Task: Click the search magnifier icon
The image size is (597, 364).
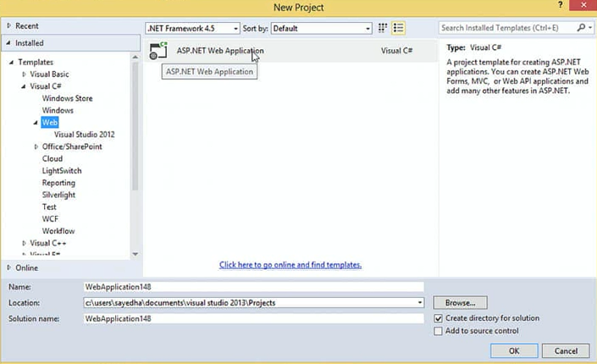Action: point(581,27)
